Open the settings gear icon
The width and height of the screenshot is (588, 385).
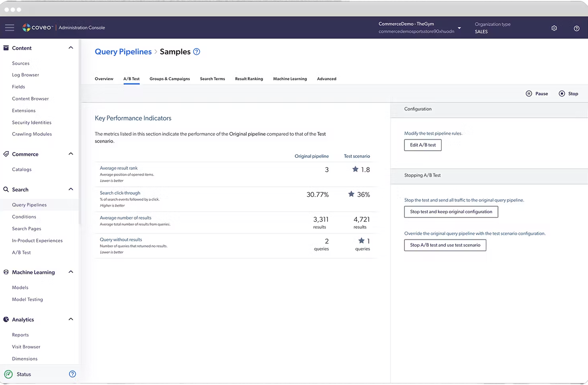554,28
